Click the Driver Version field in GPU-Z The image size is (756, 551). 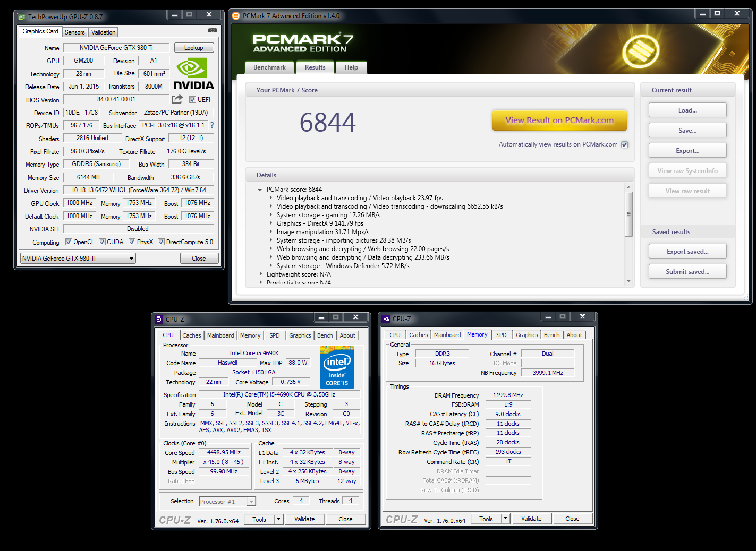coord(138,190)
